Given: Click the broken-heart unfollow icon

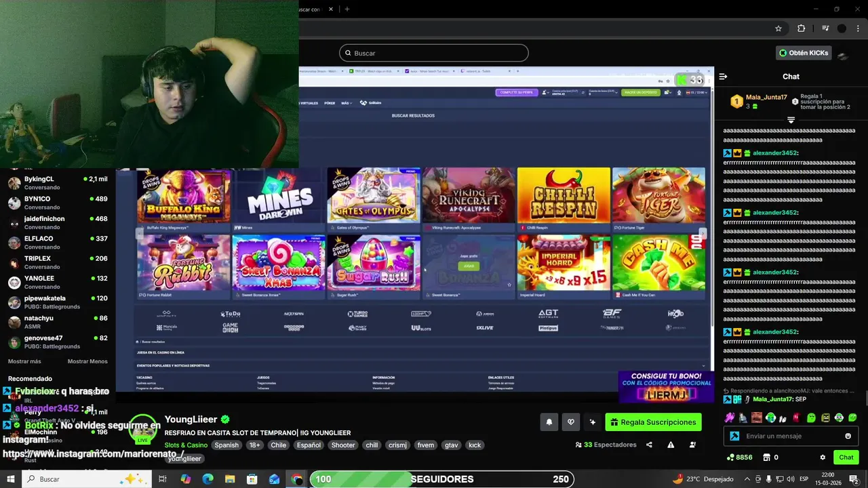Looking at the screenshot, I should coord(571,422).
